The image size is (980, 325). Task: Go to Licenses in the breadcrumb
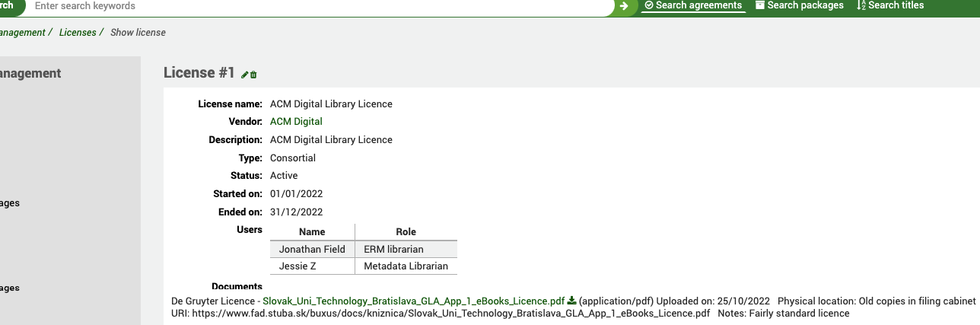point(78,33)
